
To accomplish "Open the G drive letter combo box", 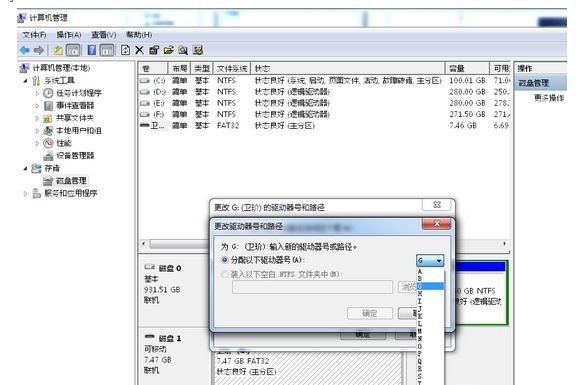I will (430, 260).
